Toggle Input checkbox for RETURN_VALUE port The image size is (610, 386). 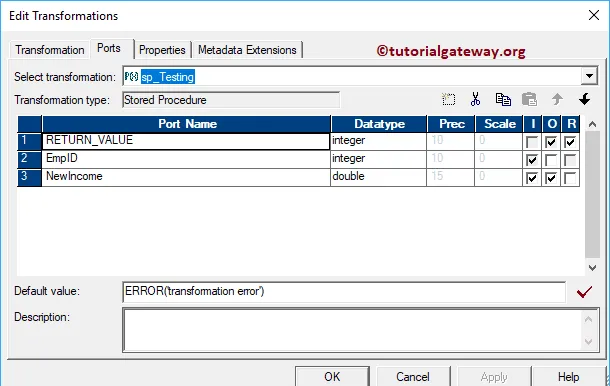pos(532,142)
